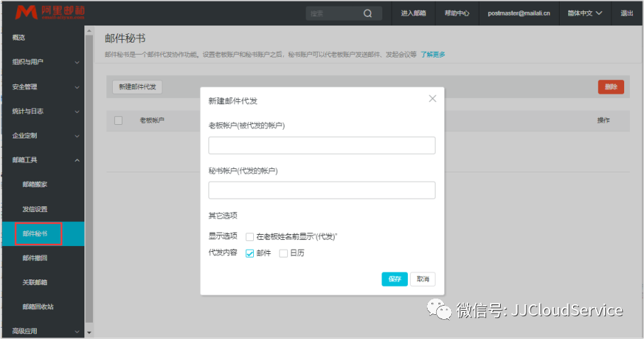The height and width of the screenshot is (339, 644).
Task: Open 邮件撤回 in the sidebar
Action: click(x=35, y=257)
